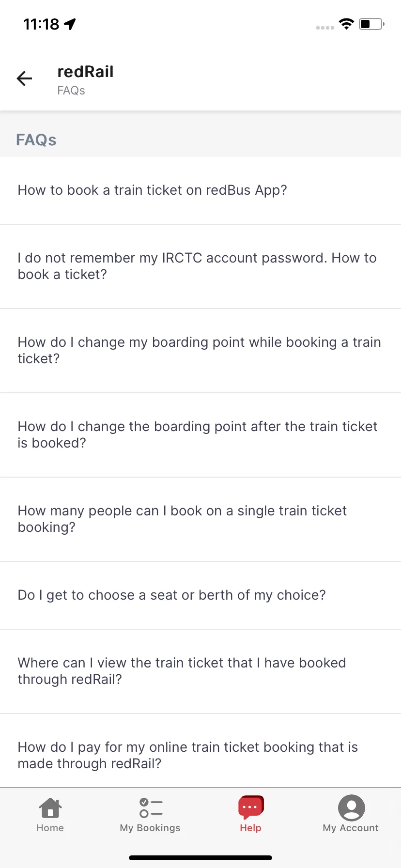Tap the location arrow status icon
Viewport: 401px width, 868px height.
pyautogui.click(x=70, y=24)
